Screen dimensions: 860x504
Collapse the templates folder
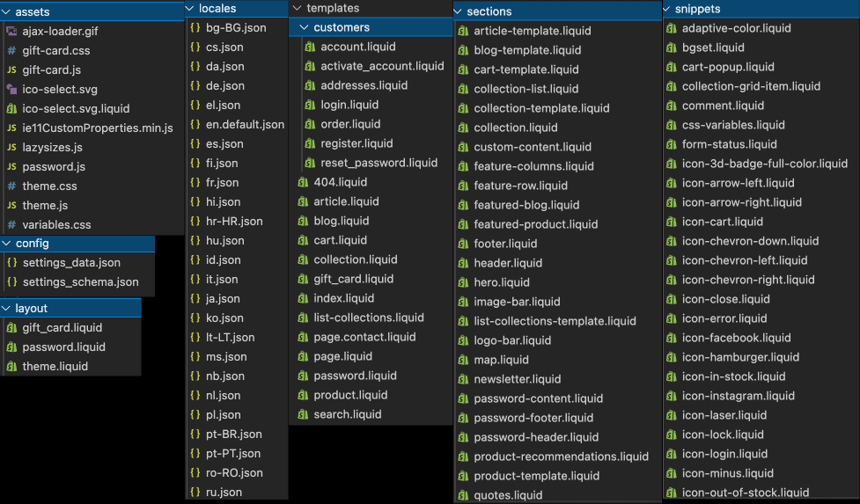click(x=296, y=8)
